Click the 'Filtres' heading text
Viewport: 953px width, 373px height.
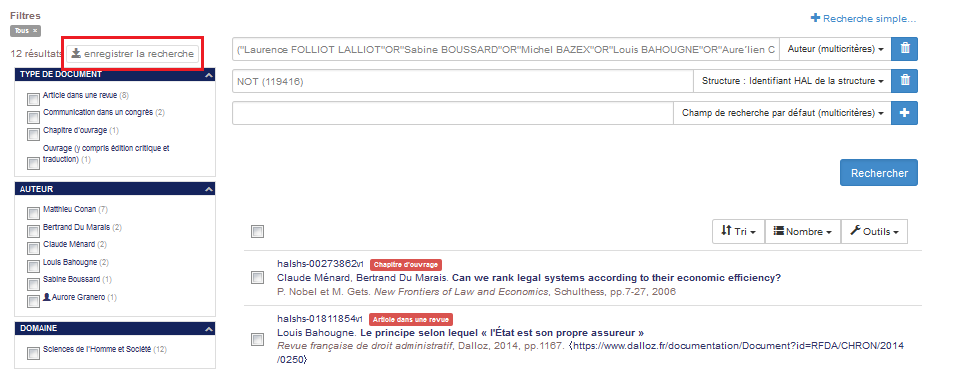[26, 15]
